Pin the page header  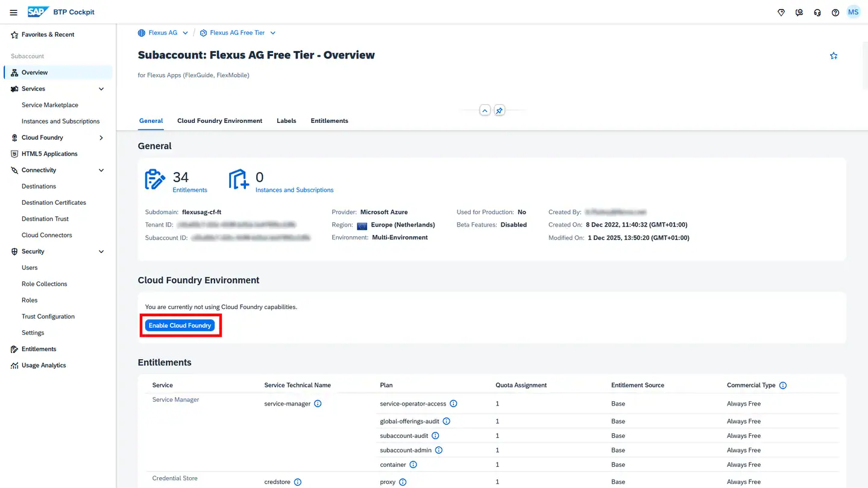coord(499,111)
